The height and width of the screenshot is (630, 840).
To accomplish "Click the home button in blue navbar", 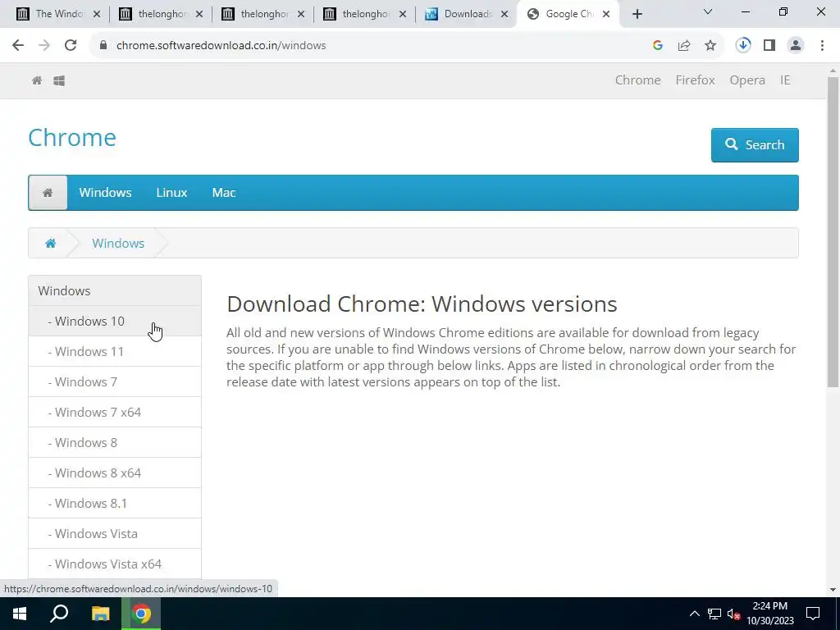I will [x=48, y=192].
